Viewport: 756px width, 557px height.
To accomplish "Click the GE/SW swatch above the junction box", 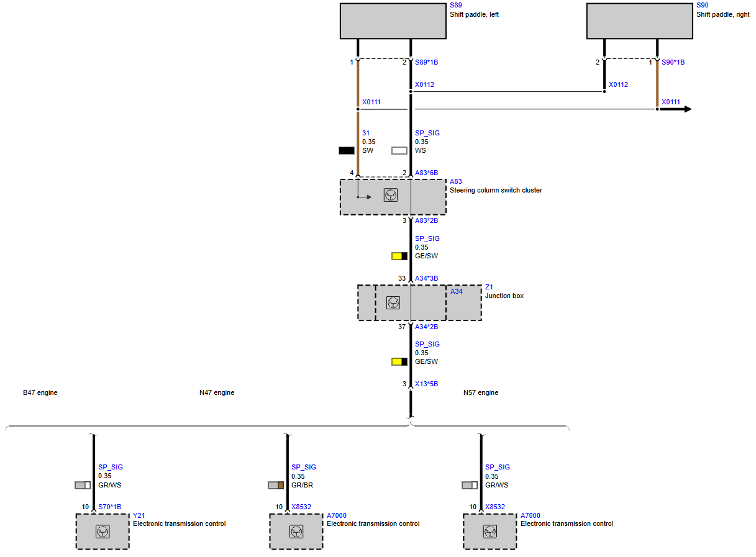I will (x=399, y=256).
